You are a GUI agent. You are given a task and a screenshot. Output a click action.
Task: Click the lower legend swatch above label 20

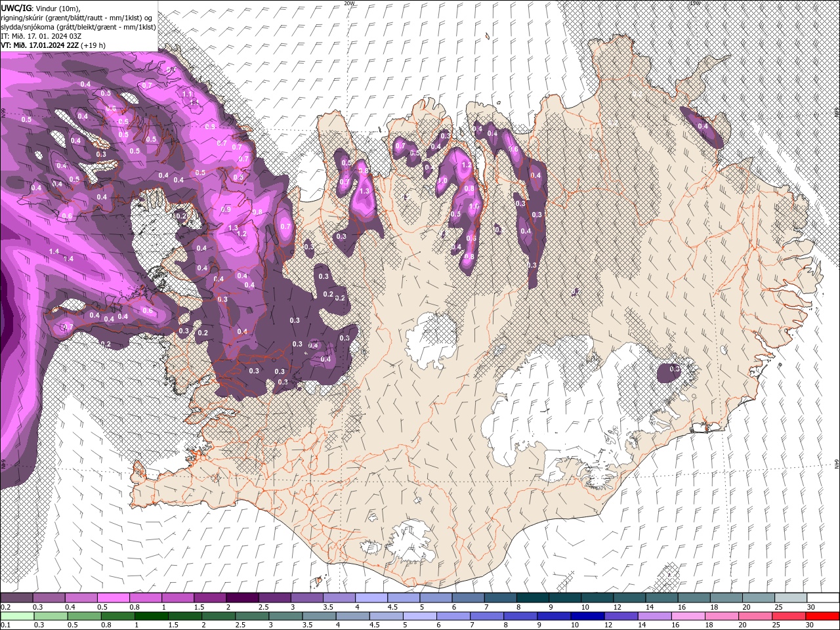[x=755, y=616]
